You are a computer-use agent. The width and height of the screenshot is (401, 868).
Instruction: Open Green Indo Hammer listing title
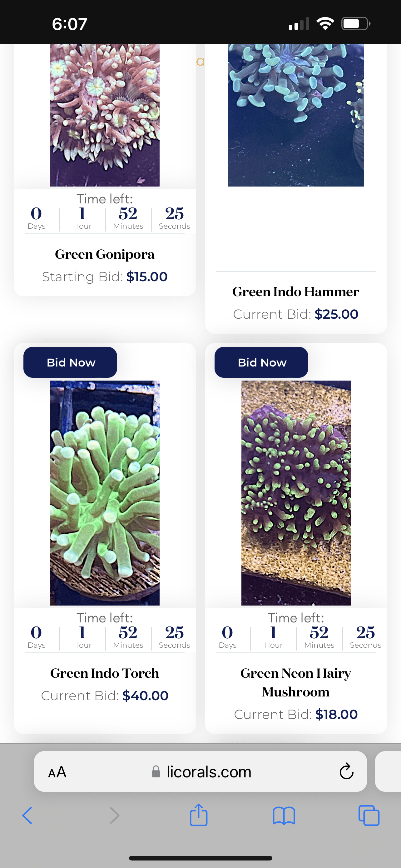pos(296,292)
